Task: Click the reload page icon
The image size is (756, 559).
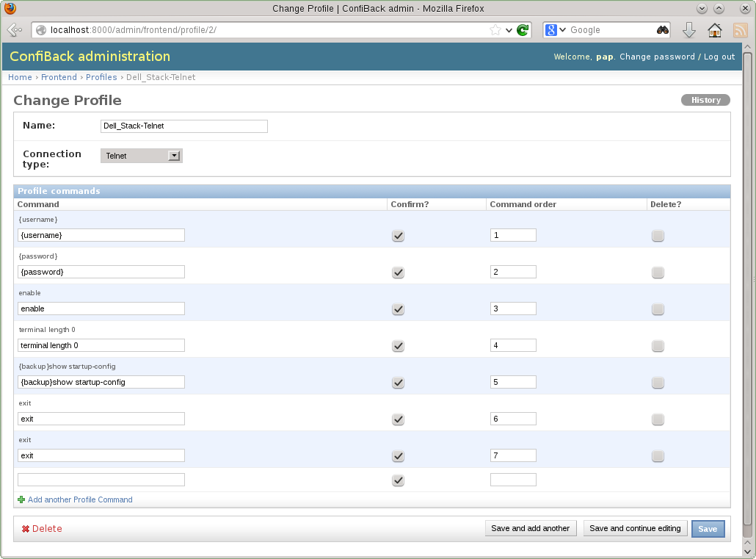Action: (522, 30)
